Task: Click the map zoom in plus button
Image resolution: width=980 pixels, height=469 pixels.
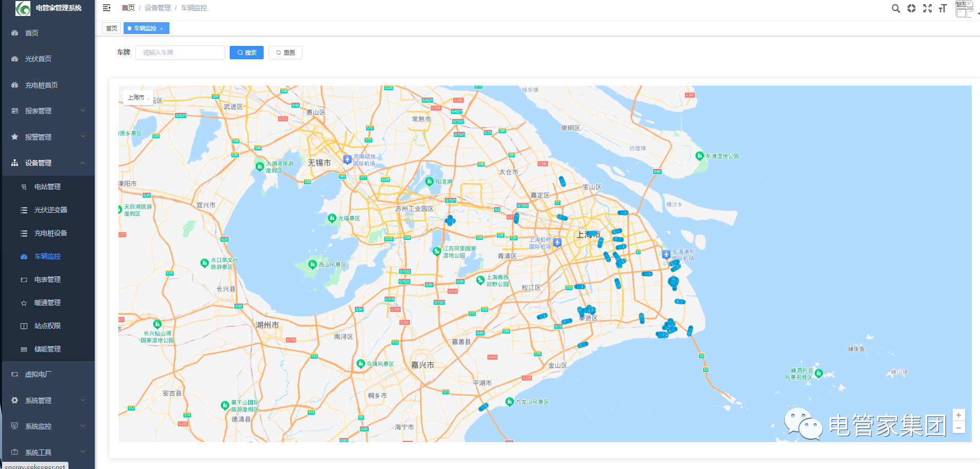Action: 958,415
